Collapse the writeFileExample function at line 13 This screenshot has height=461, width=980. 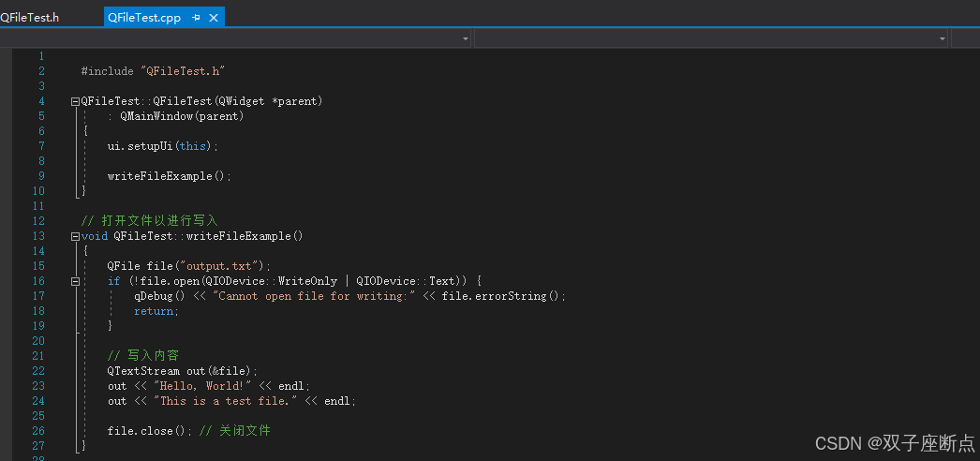point(76,236)
